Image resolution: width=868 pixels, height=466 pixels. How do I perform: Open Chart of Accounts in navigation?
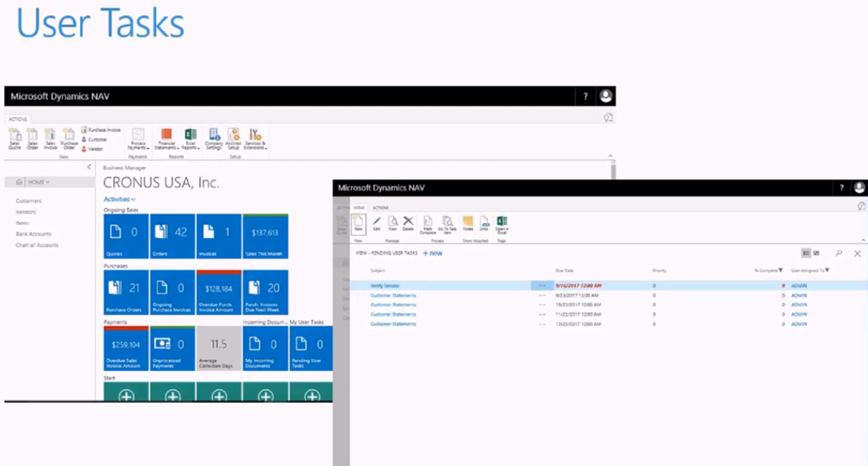point(37,245)
